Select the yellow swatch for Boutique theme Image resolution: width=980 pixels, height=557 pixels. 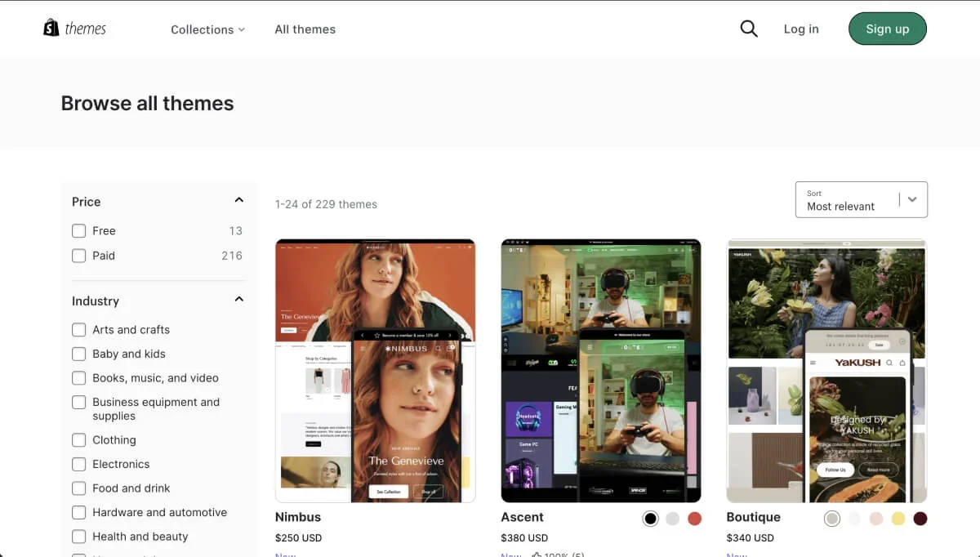898,518
